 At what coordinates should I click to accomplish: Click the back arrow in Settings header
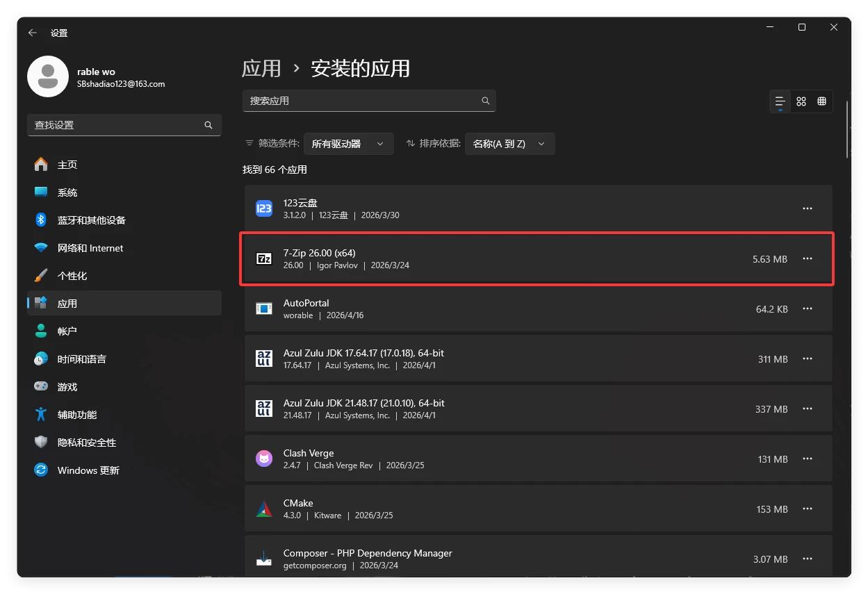coord(33,33)
